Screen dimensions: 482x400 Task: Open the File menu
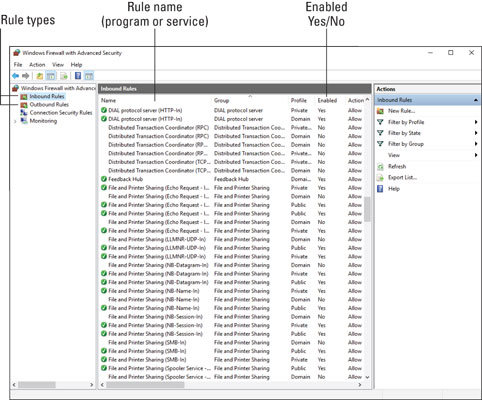(18, 65)
